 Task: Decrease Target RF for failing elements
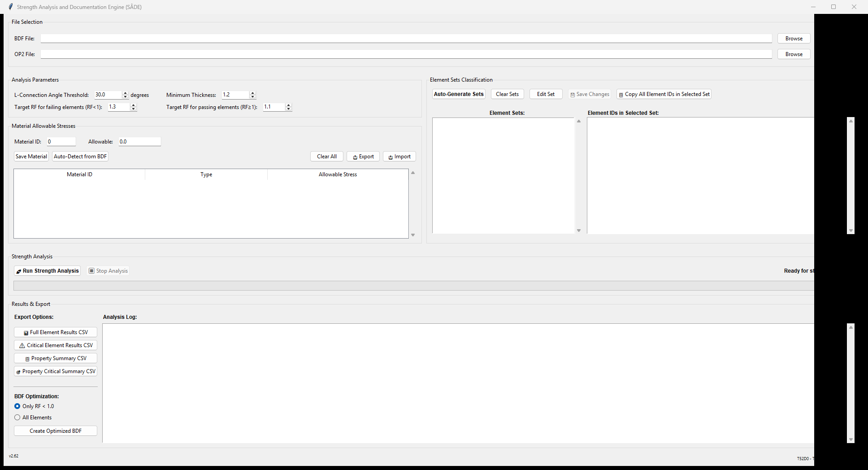point(133,109)
